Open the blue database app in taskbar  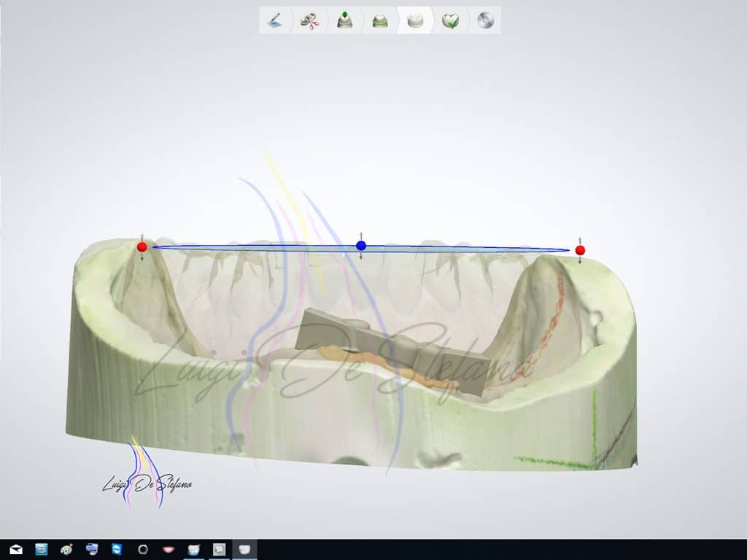(x=41, y=549)
